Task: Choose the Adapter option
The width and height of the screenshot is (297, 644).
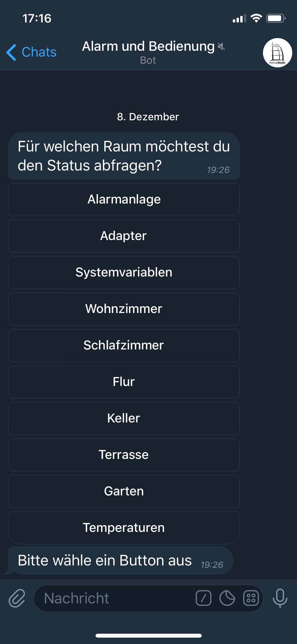Action: pyautogui.click(x=124, y=236)
